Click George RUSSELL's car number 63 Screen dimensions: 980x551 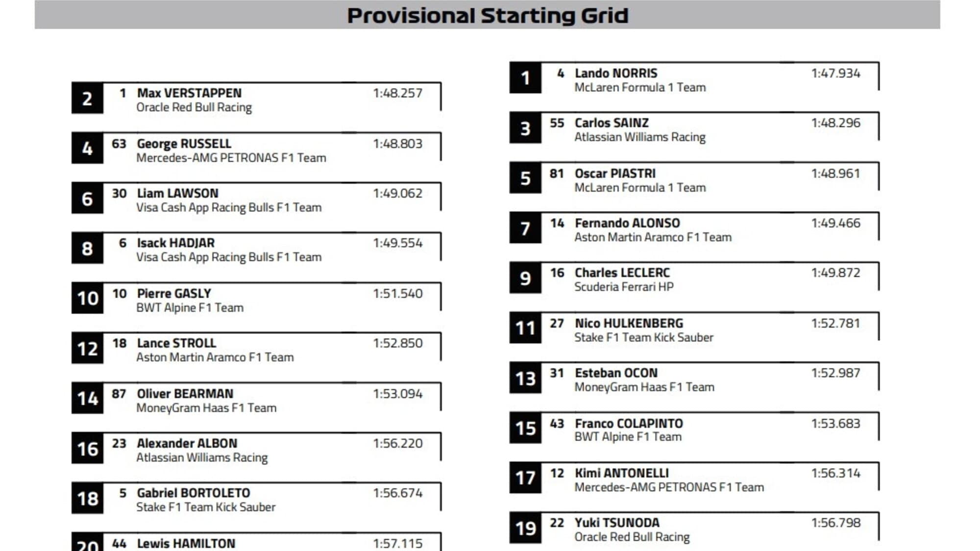119,144
